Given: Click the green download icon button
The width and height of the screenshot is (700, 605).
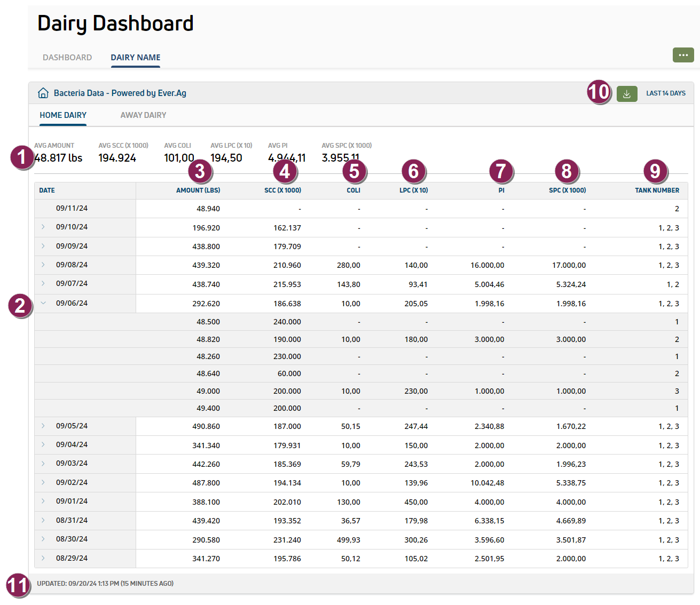Looking at the screenshot, I should (627, 94).
